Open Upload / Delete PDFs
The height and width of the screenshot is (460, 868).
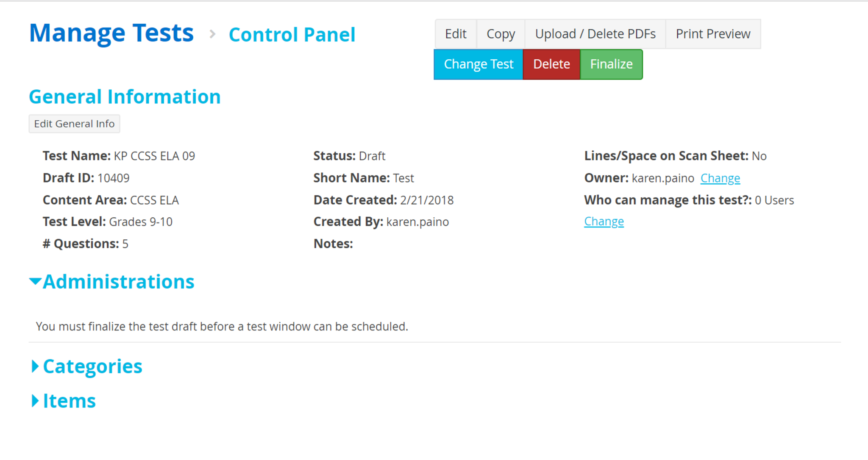[x=595, y=34]
